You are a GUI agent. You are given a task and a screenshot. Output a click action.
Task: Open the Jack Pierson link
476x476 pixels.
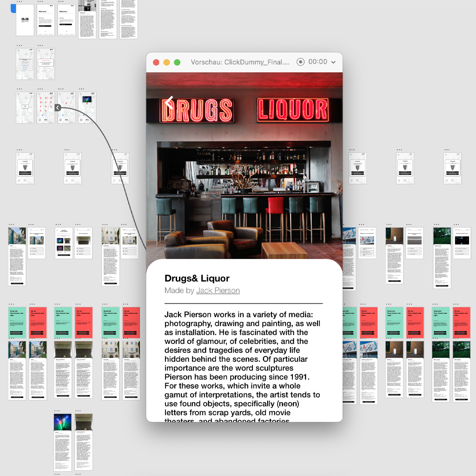218,291
